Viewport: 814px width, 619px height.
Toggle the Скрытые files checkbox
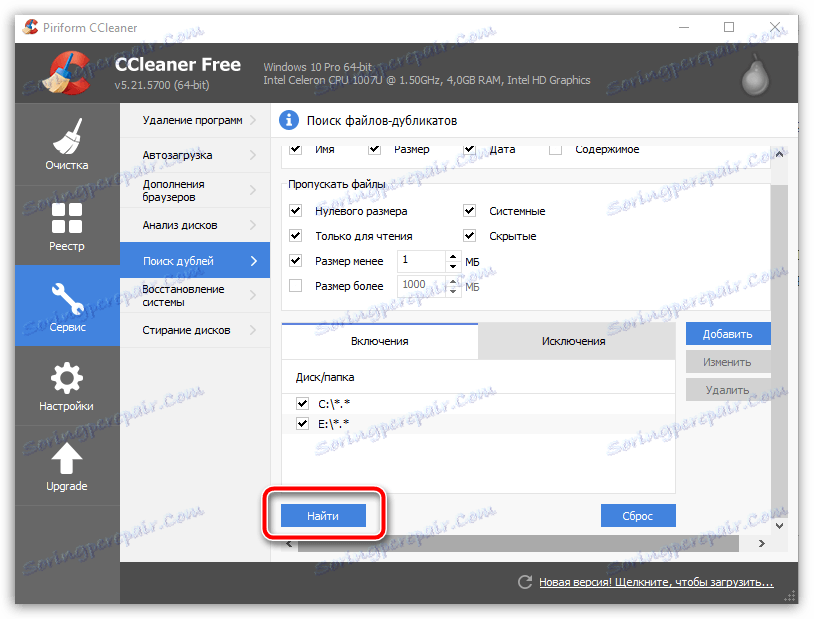click(469, 236)
